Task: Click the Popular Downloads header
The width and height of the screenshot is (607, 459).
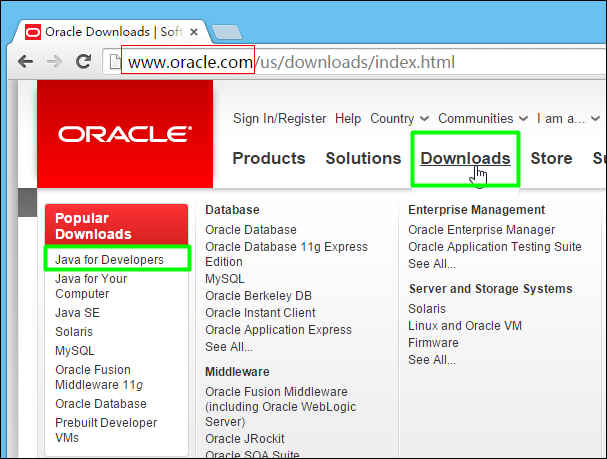Action: [x=117, y=226]
